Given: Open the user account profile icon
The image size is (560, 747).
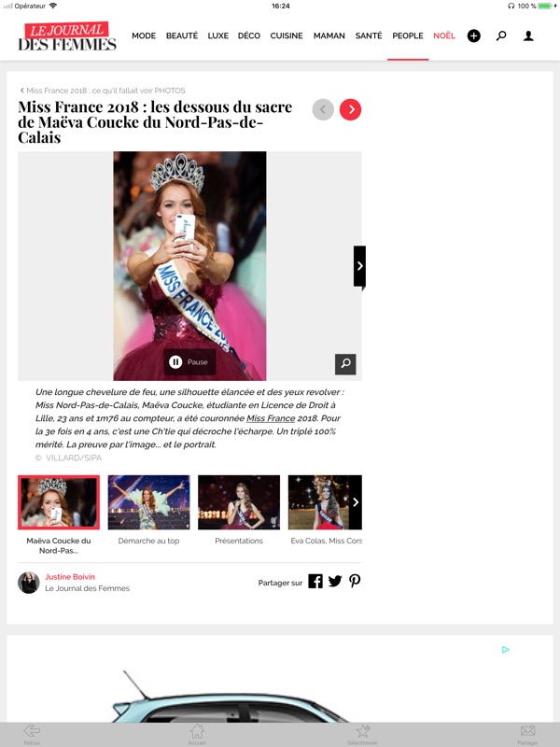Looking at the screenshot, I should (x=528, y=35).
